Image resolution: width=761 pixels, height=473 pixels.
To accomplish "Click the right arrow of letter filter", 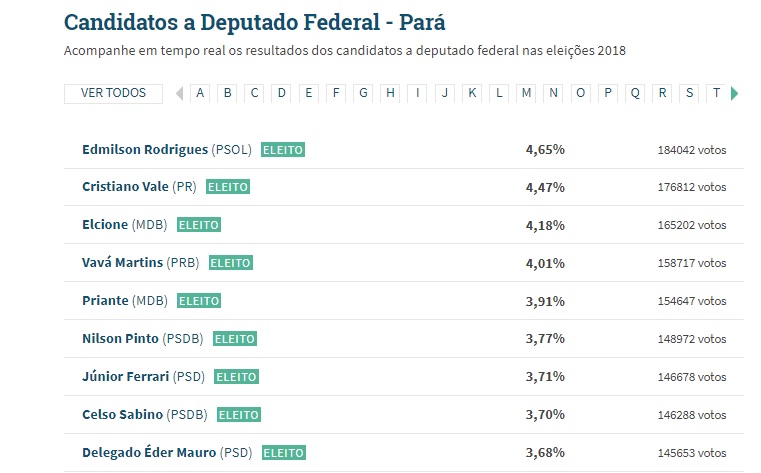I will 735,93.
